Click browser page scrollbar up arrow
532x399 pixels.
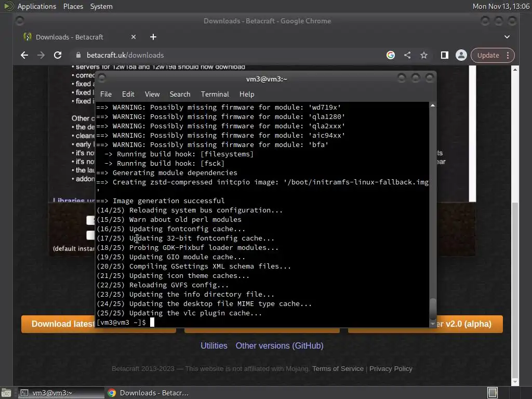[x=515, y=69]
